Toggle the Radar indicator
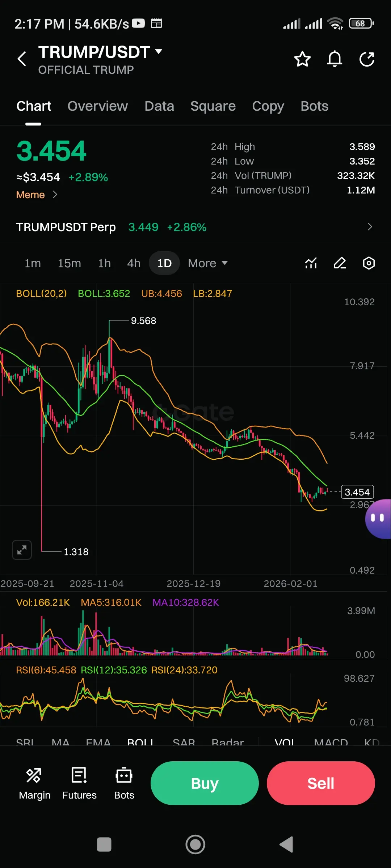391x868 pixels. [x=228, y=742]
